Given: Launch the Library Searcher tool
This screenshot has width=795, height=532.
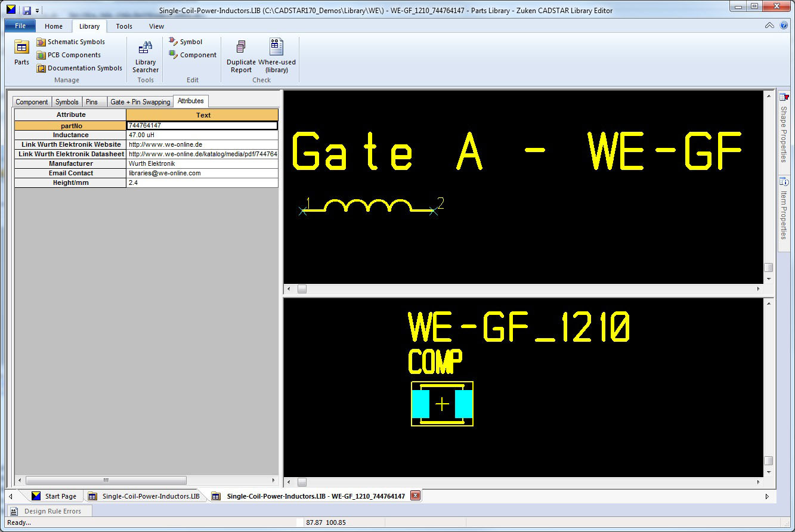Looking at the screenshot, I should coord(146,56).
